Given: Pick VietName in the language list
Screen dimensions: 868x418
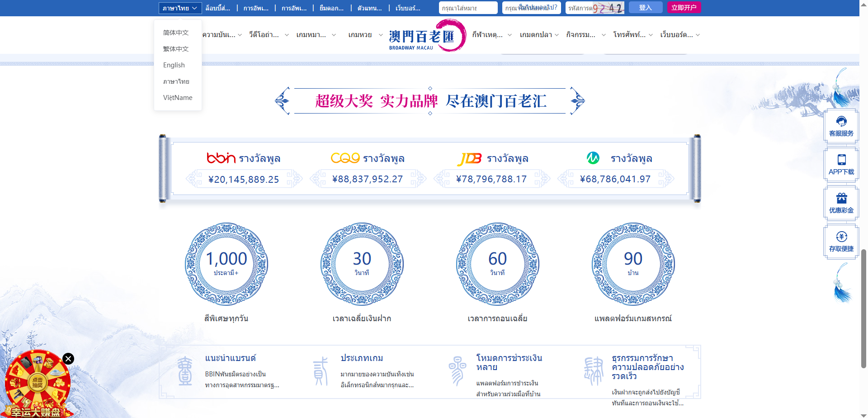Looking at the screenshot, I should point(178,98).
